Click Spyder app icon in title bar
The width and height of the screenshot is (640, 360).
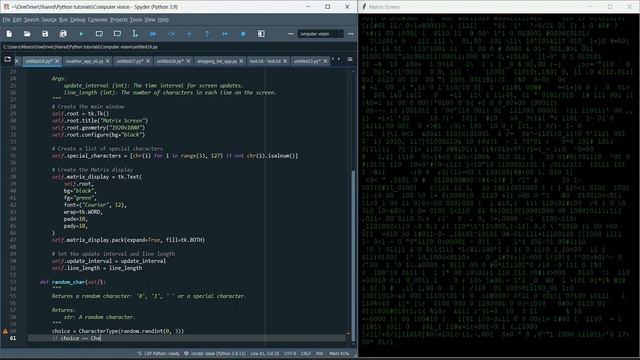(x=6, y=7)
